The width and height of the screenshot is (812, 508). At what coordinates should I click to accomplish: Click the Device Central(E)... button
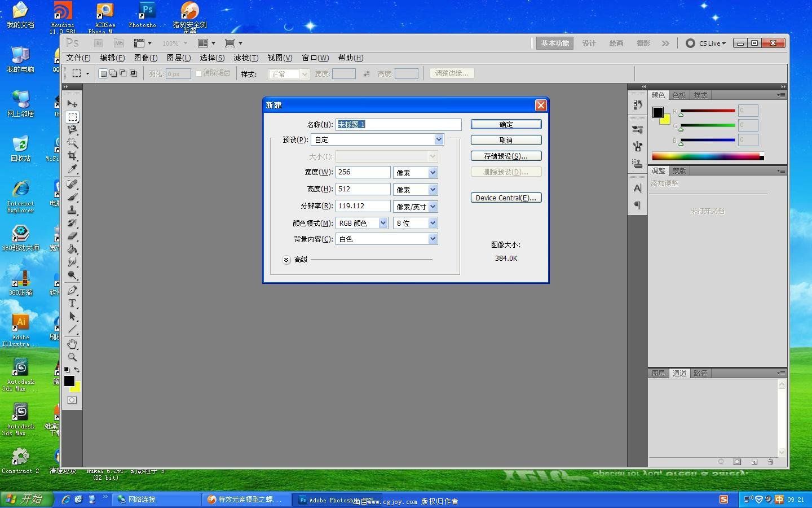click(x=506, y=198)
